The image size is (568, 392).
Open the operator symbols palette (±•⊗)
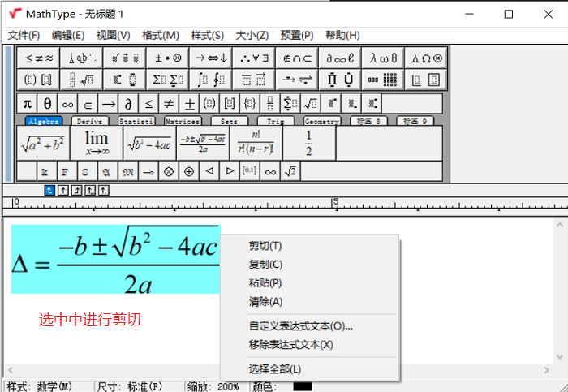tap(168, 58)
